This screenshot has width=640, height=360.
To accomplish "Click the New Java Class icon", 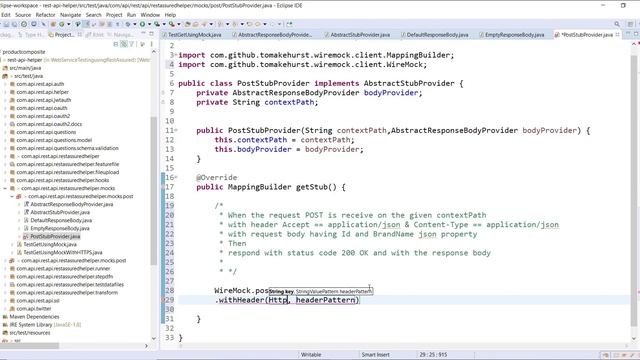I will coord(62,24).
